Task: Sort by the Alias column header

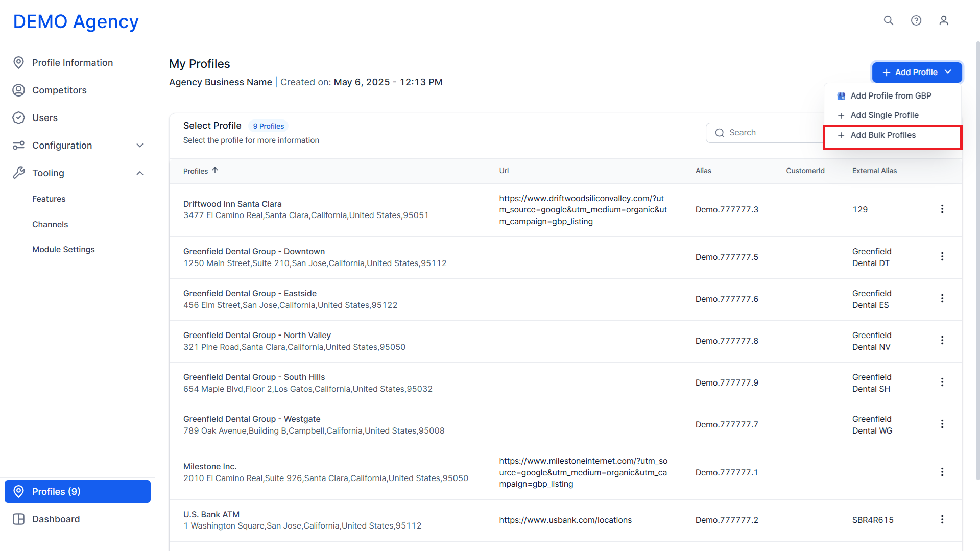Action: click(x=703, y=171)
